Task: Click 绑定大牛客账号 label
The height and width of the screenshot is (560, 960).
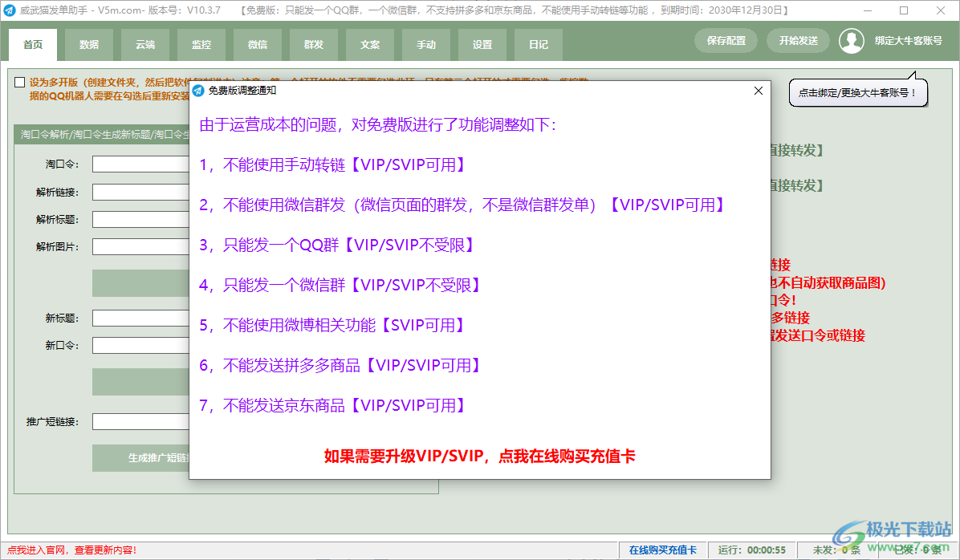Action: (908, 40)
